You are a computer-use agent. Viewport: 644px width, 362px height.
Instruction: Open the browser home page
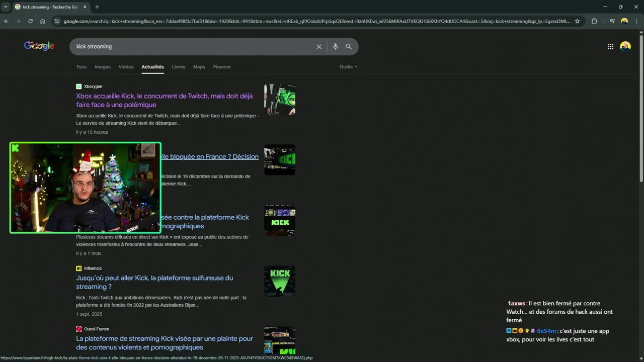coord(42,21)
